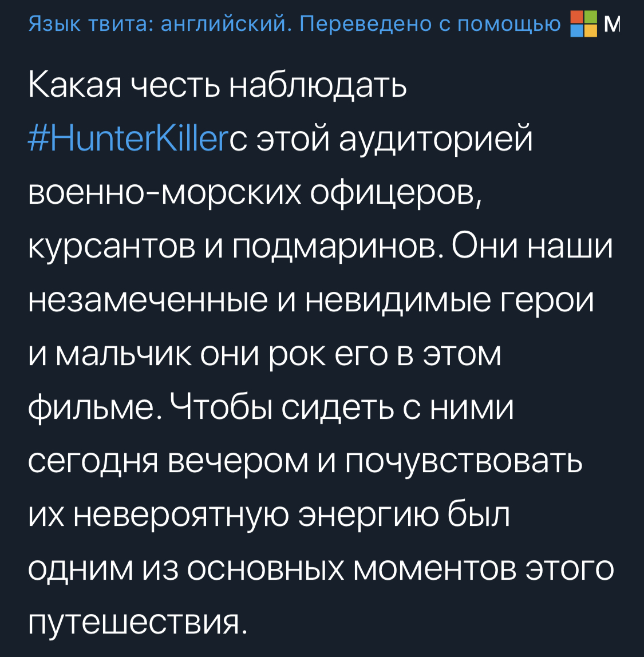Click the words "невидимые герои"
The height and width of the screenshot is (657, 644).
451,300
